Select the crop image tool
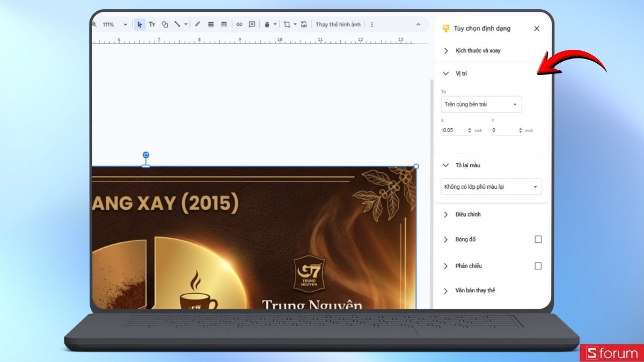The height and width of the screenshot is (362, 644). point(288,24)
